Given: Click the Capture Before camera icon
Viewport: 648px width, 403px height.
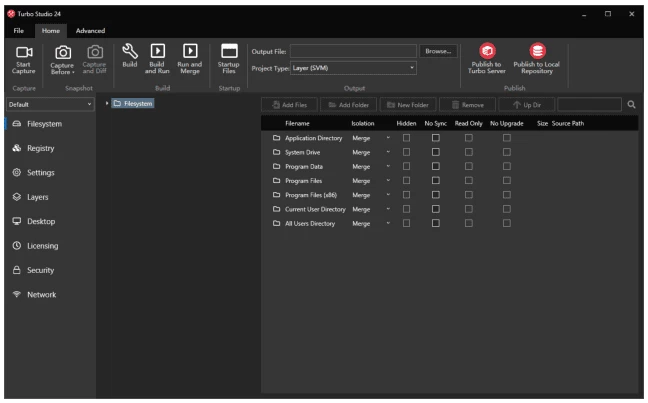Looking at the screenshot, I should [60, 50].
